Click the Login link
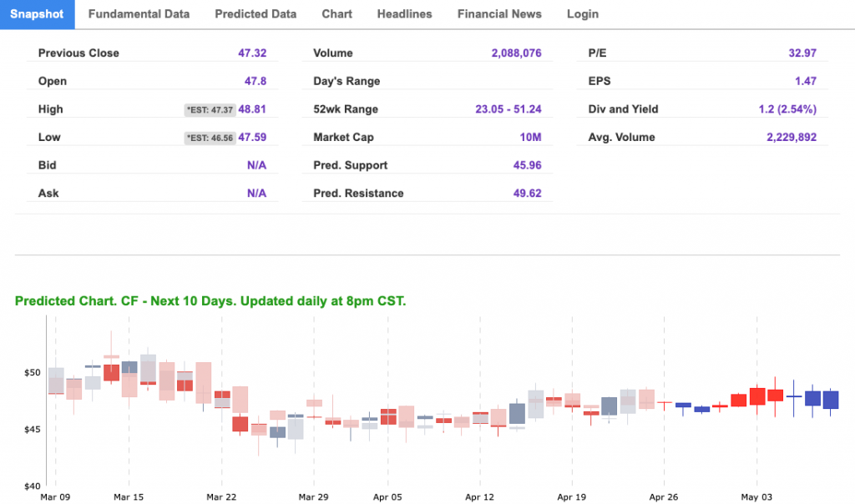 (582, 14)
